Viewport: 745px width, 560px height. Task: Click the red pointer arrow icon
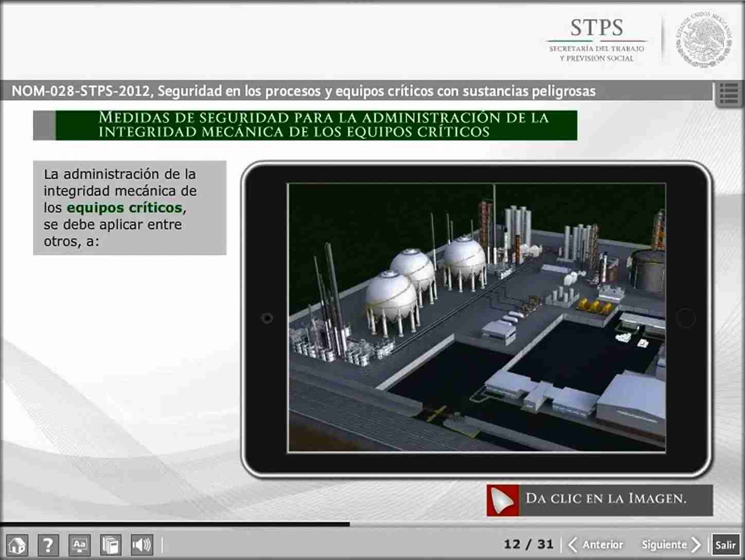click(x=502, y=500)
